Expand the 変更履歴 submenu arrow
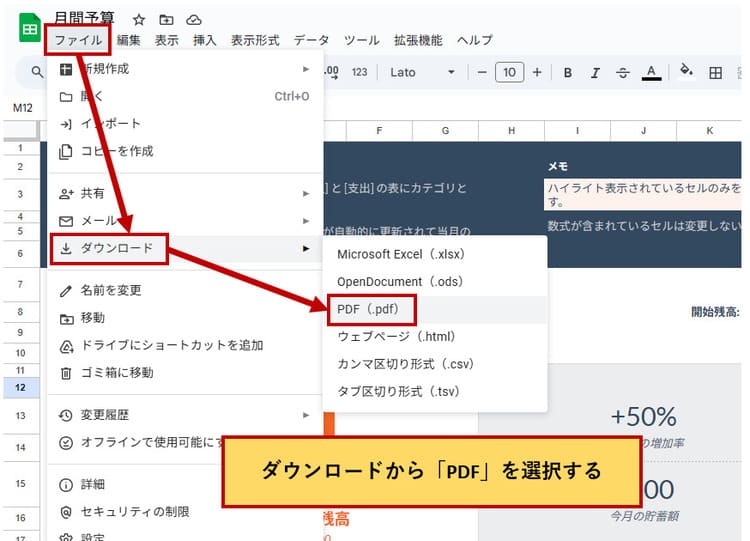Image resolution: width=750 pixels, height=541 pixels. 306,415
